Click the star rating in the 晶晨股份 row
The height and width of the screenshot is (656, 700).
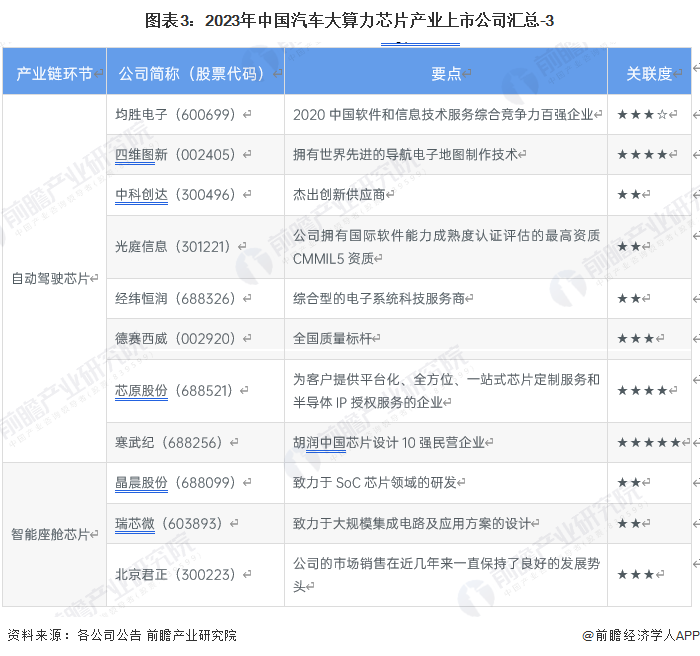point(629,483)
